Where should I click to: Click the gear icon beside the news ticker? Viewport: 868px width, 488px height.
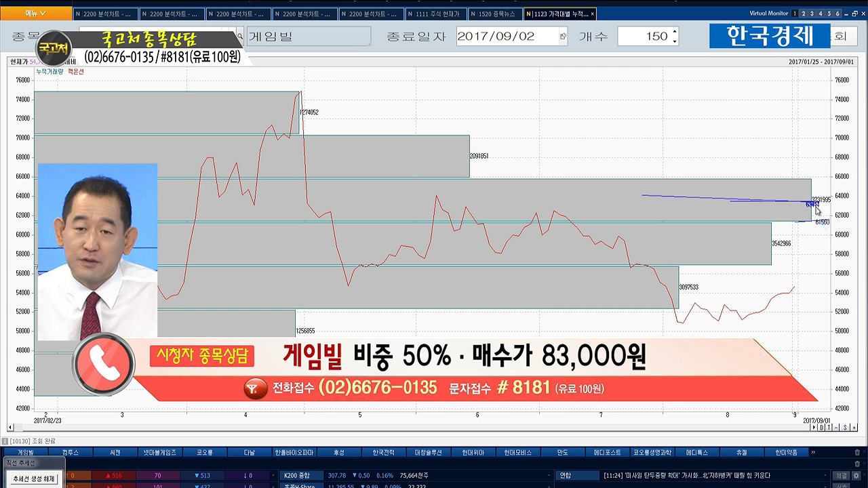(x=857, y=476)
